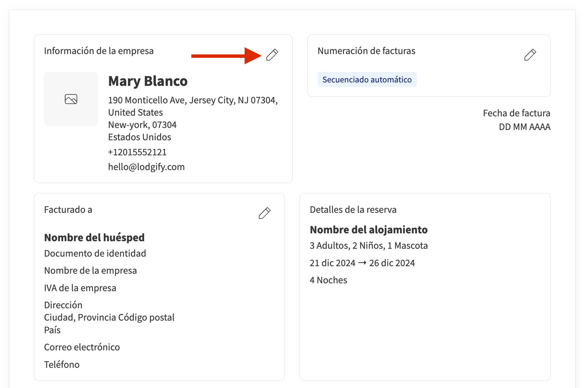
Task: Click the 190 Monticello Ave address line
Action: click(193, 100)
